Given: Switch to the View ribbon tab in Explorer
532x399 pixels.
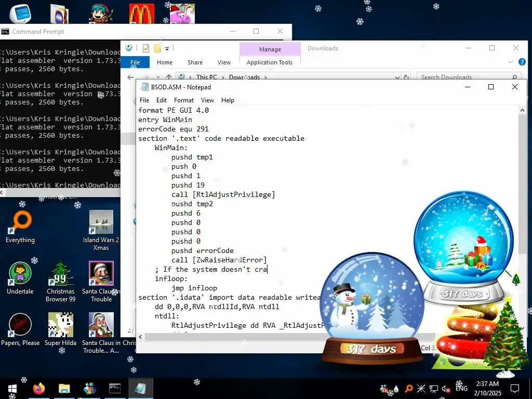Looking at the screenshot, I should click(x=224, y=62).
